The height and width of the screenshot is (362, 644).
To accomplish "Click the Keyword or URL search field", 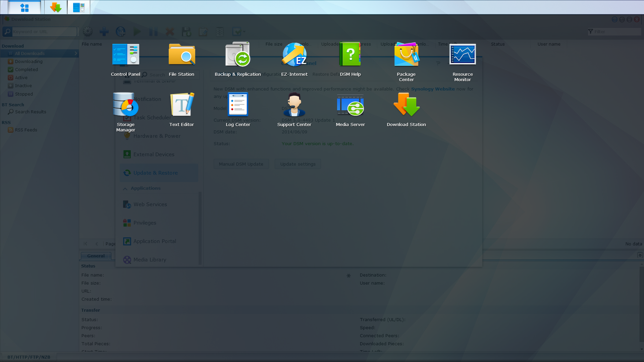I will (x=45, y=32).
